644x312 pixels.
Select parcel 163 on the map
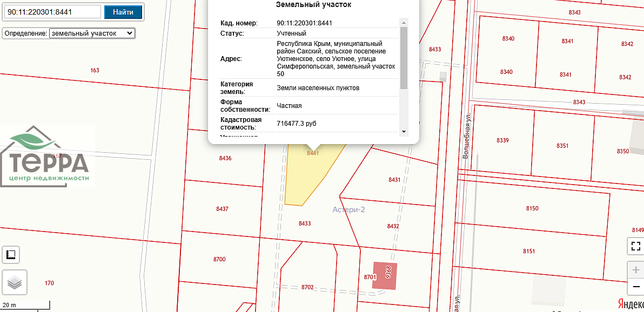tap(95, 71)
